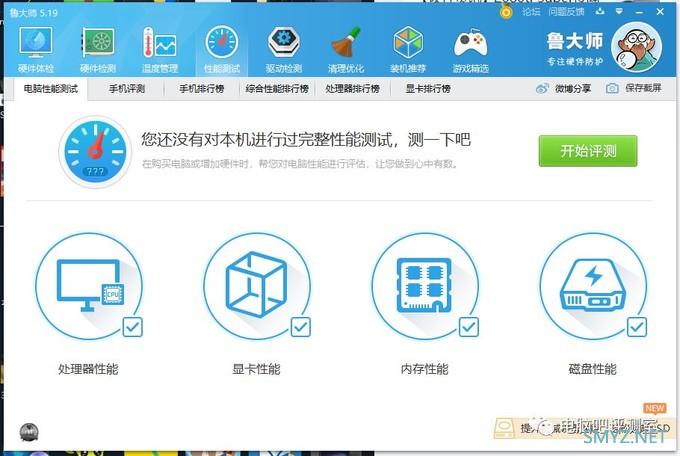Screen dimensions: 680x456
Task: Click the 处理器性能 label
Action: pos(88,369)
